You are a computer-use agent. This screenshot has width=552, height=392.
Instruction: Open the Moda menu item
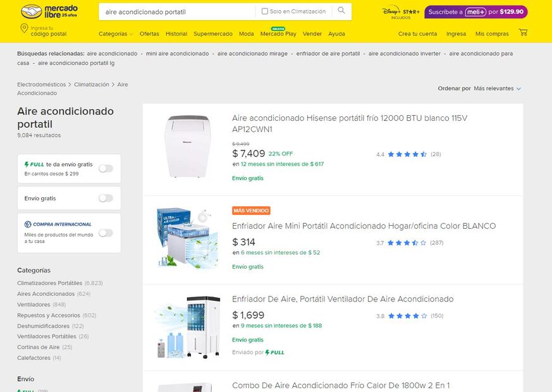tap(247, 34)
